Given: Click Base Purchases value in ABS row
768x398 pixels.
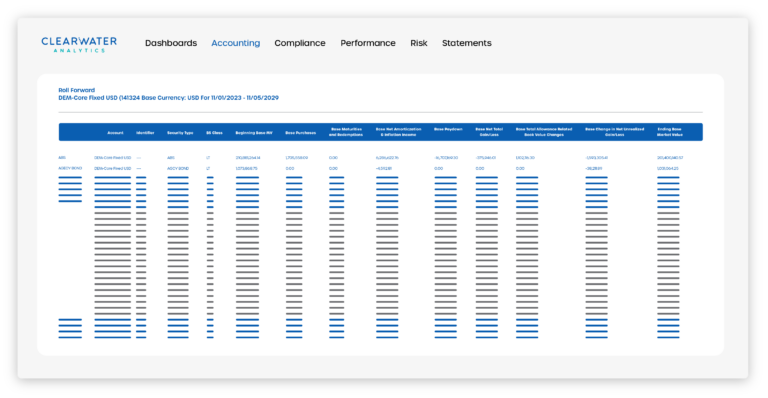Looking at the screenshot, I should [297, 158].
